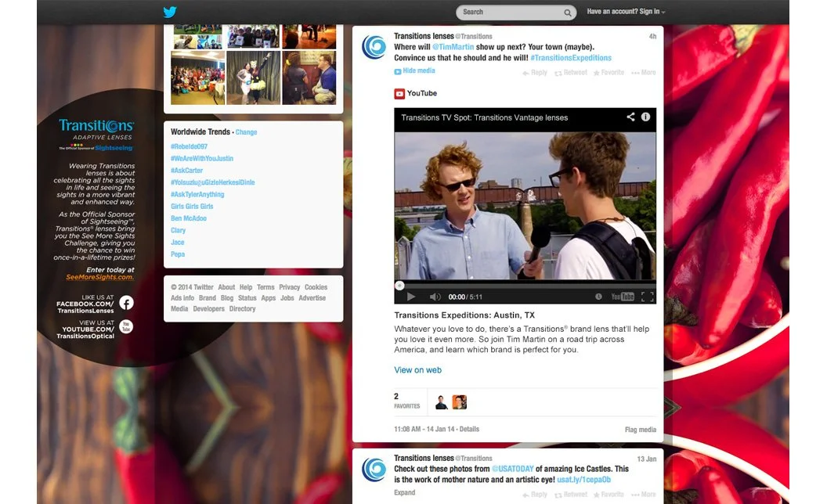Retweet the Tim Martin tweet
The image size is (827, 504).
click(x=571, y=73)
